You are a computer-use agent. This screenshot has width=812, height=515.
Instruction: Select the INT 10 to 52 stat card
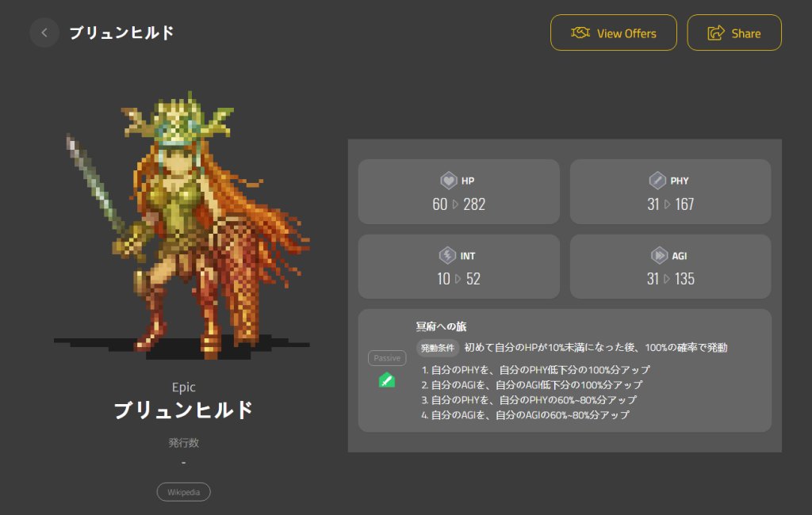point(459,266)
